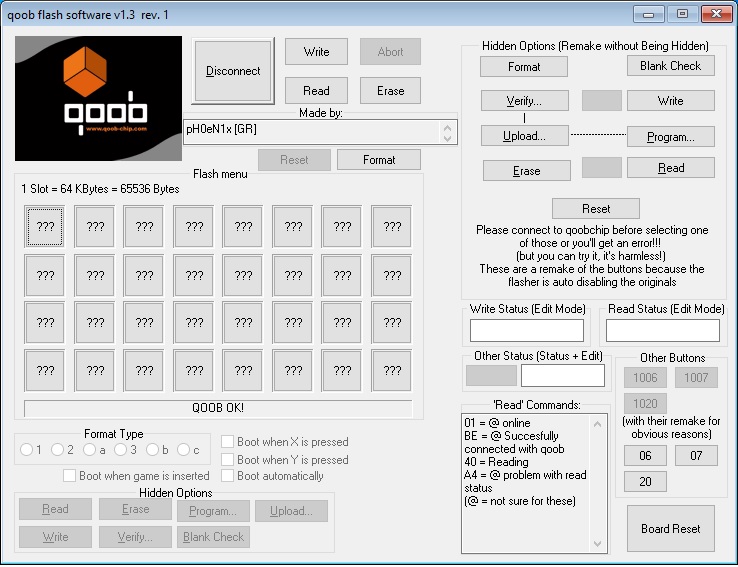Click the Board Reset button

coord(671,529)
